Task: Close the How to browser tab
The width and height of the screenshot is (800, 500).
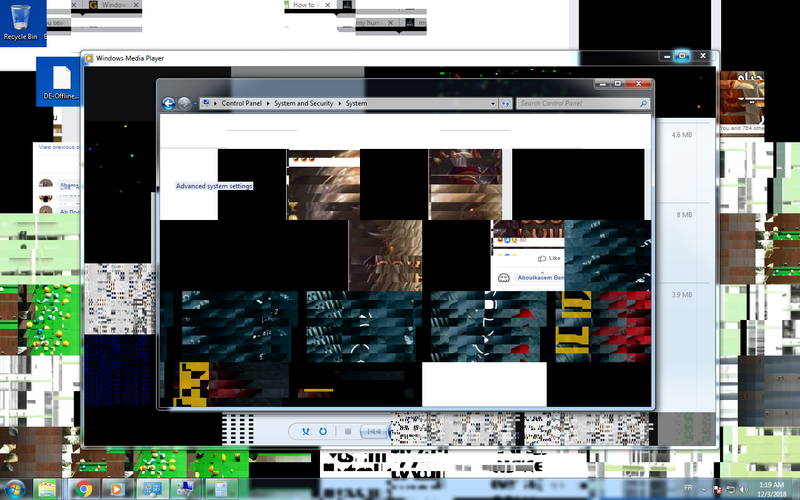Action: tap(328, 5)
